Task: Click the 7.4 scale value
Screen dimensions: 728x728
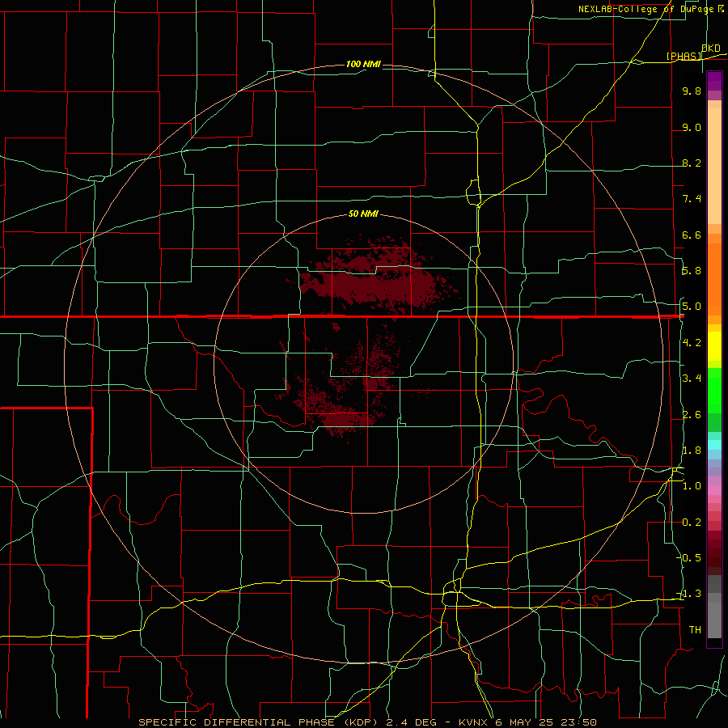Action: [692, 199]
